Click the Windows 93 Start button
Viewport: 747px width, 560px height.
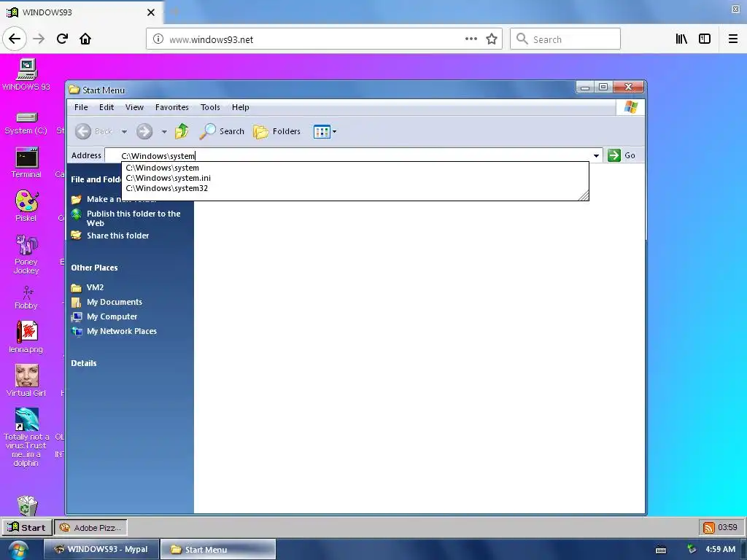coord(27,527)
